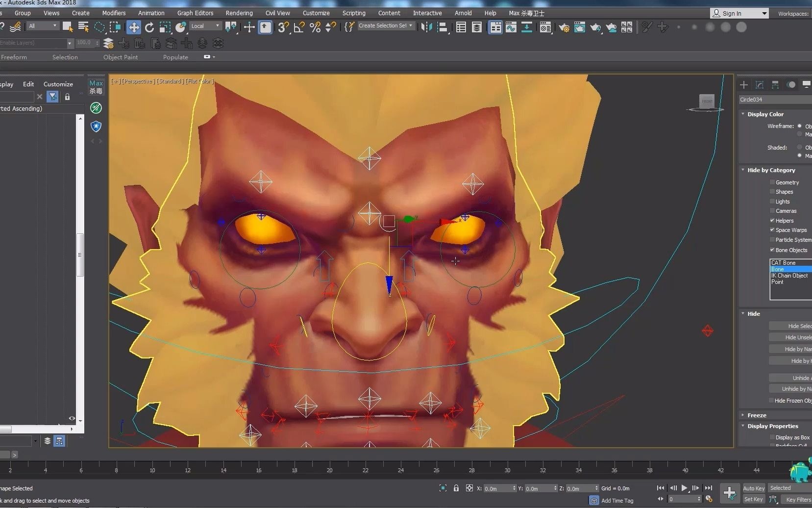Open the Curve Editor icon
Image resolution: width=812 pixels, height=508 pixels.
pyautogui.click(x=511, y=27)
